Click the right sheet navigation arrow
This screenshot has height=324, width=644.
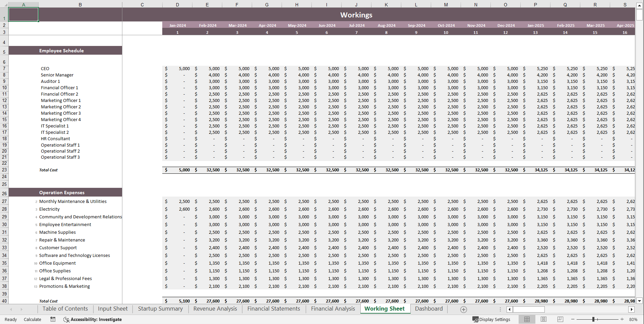21,309
